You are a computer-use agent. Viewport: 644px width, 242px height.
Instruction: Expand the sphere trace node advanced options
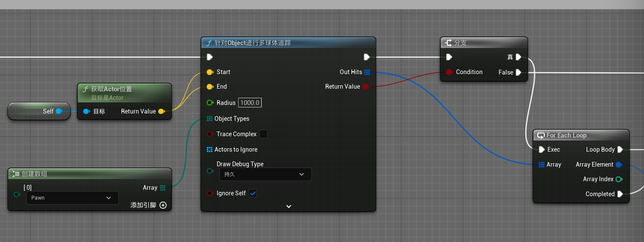[x=288, y=206]
